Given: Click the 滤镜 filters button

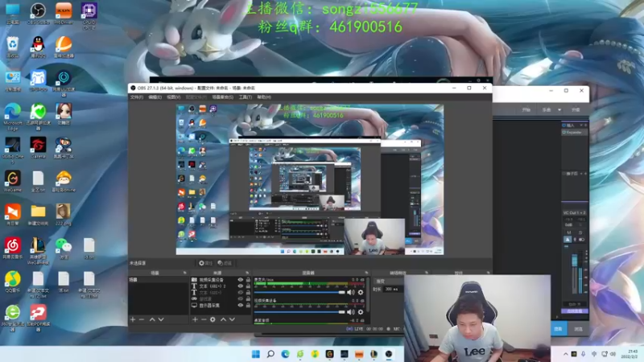Looking at the screenshot, I should coord(225,263).
